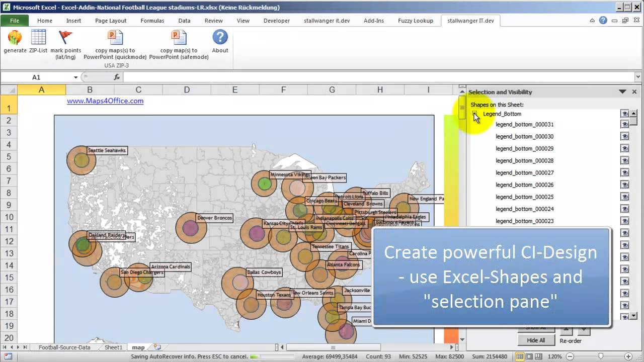Open the Fuzzy Lookup tab
The width and height of the screenshot is (644, 362).
tap(416, 21)
